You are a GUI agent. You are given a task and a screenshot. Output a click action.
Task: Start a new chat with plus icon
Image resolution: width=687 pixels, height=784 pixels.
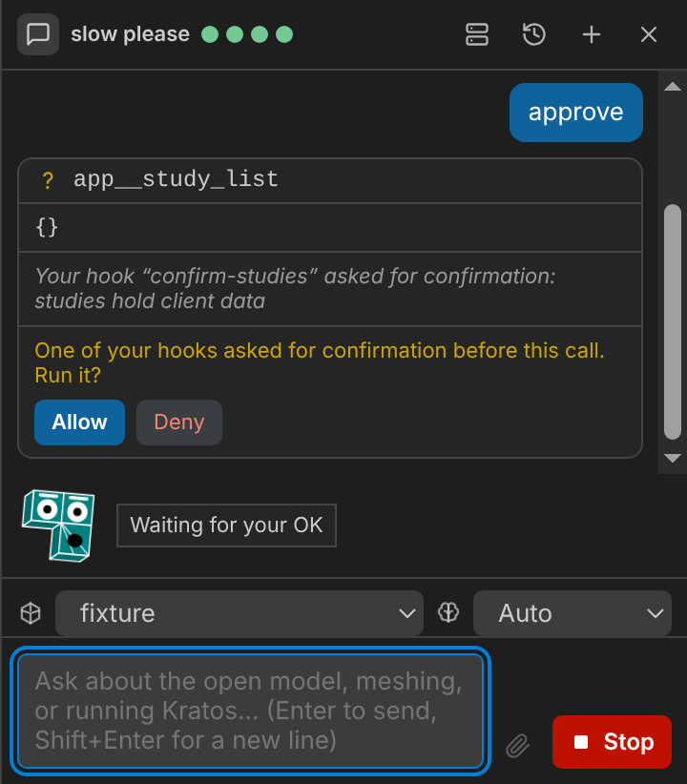coord(592,34)
